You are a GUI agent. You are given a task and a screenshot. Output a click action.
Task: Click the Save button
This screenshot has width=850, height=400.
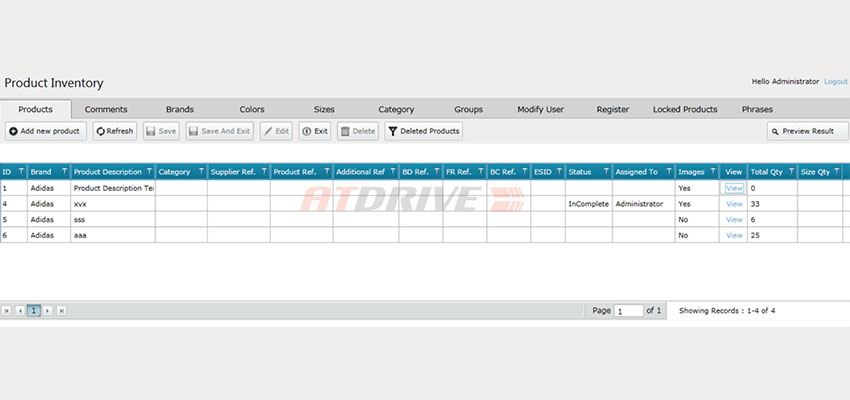click(161, 131)
